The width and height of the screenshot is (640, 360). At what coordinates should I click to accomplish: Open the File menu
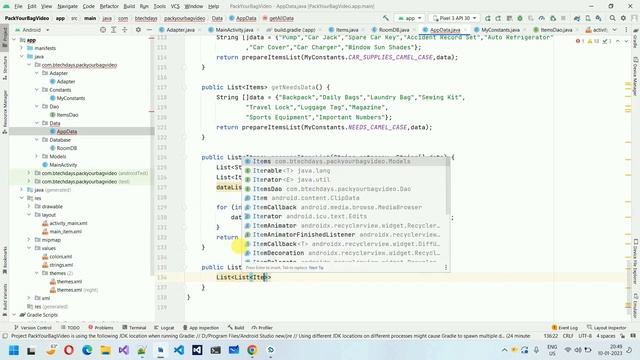tap(18, 6)
